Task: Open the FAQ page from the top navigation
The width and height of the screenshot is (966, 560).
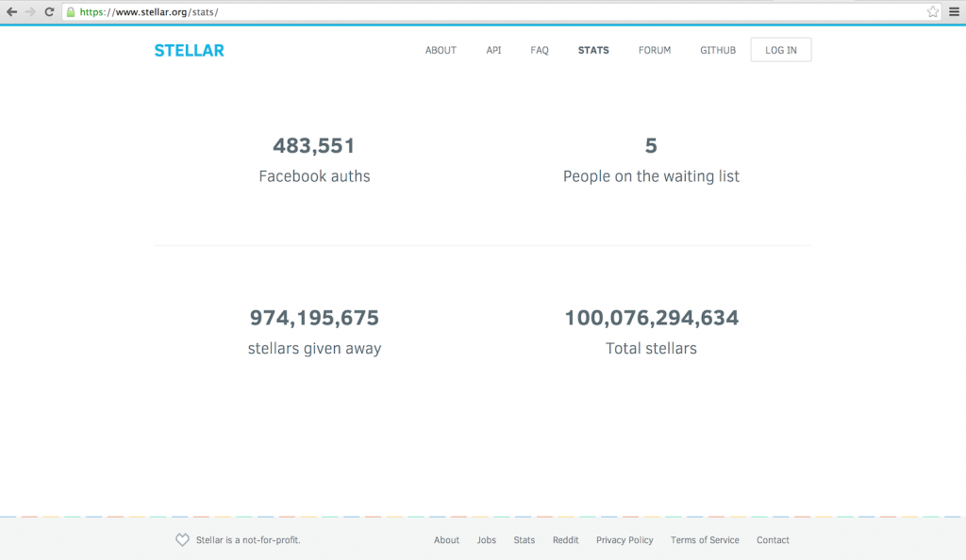Action: (x=539, y=50)
